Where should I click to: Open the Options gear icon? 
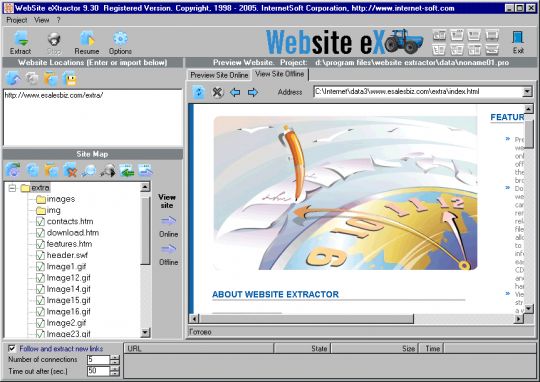[120, 39]
